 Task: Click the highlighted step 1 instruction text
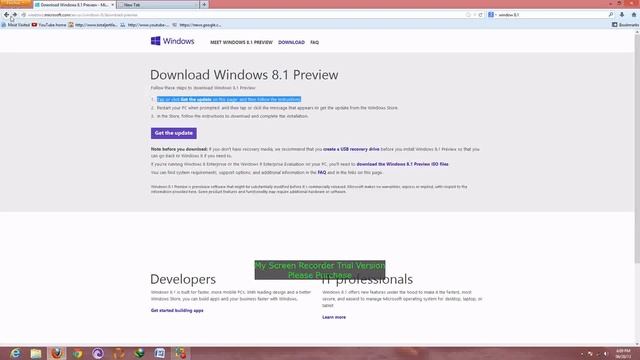(229, 99)
